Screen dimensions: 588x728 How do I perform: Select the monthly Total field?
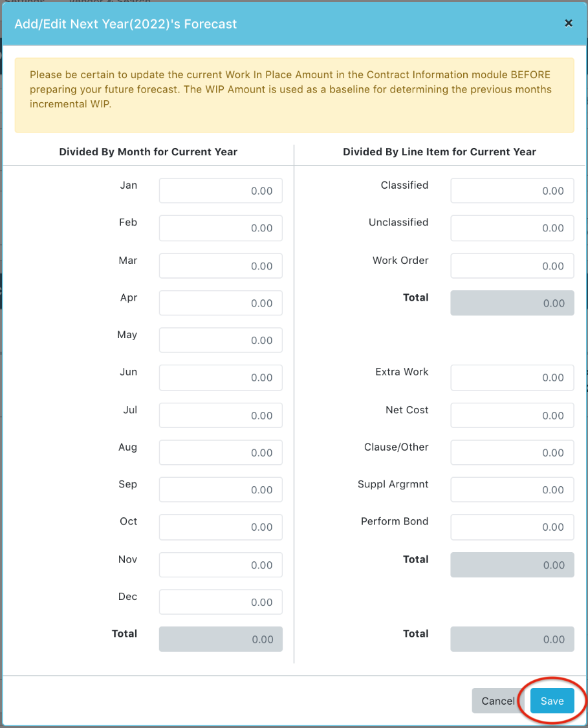(x=221, y=639)
